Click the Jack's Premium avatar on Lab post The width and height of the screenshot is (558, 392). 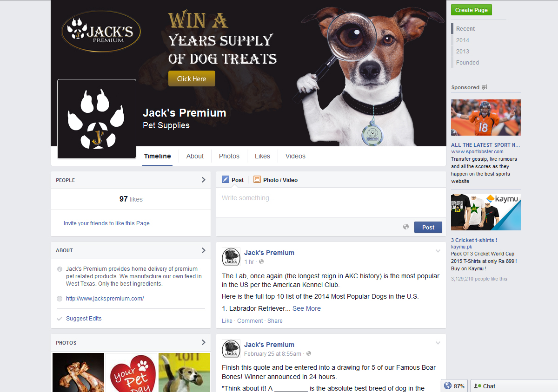[x=231, y=257]
